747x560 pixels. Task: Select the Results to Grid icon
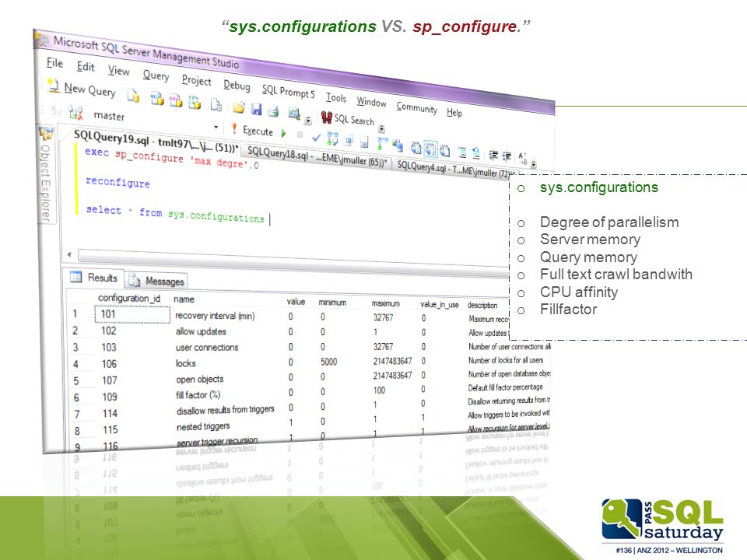430,149
